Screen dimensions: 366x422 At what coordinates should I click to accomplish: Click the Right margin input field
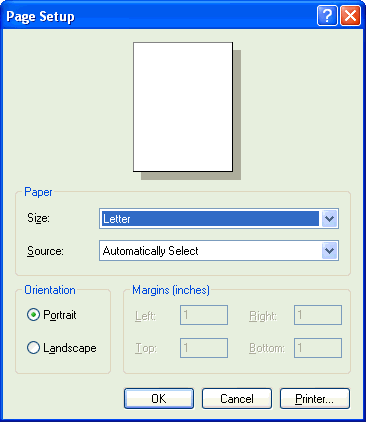tap(318, 315)
